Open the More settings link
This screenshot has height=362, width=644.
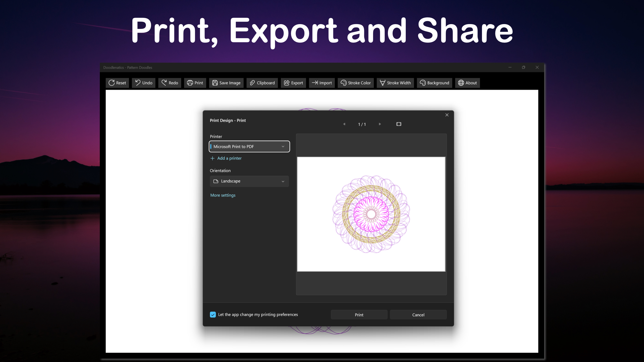223,195
